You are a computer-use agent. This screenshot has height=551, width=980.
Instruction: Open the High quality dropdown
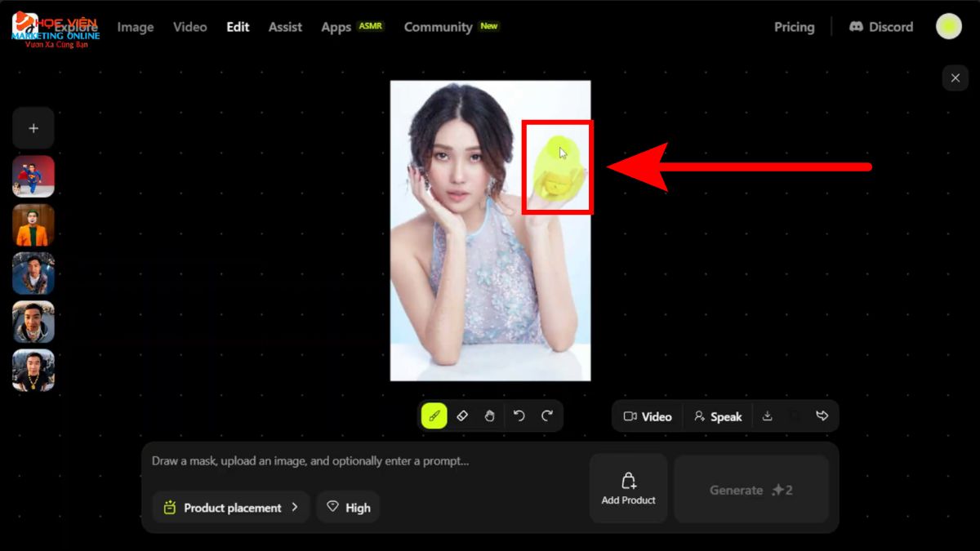348,508
